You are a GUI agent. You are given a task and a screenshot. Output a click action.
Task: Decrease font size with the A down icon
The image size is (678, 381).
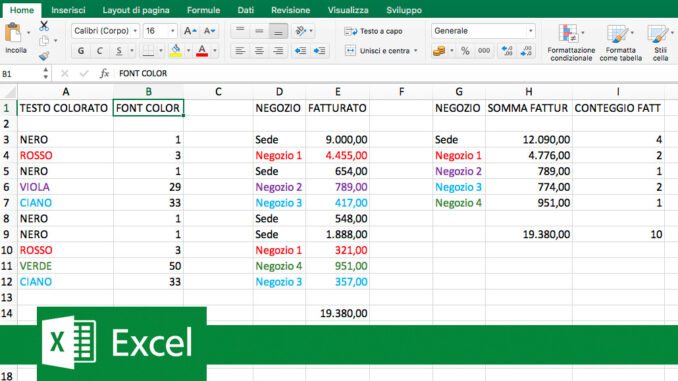point(209,31)
